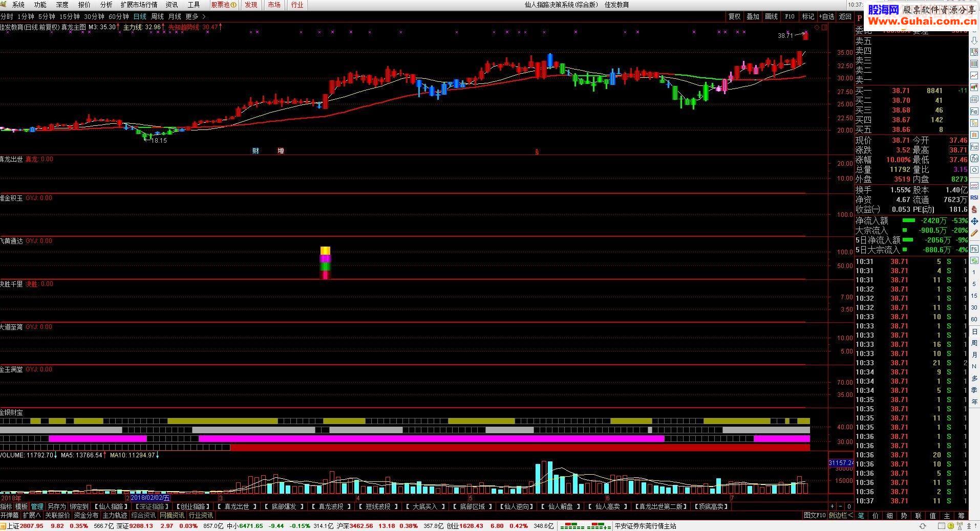Select the RSI indicator icon
This screenshot has width=980, height=531.
tap(974, 197)
